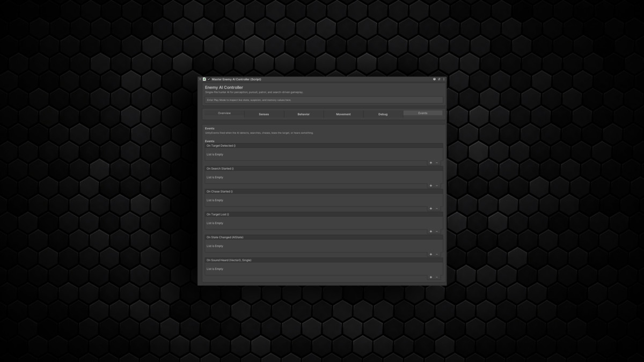Switch to the Senses tab
644x362 pixels.
click(x=264, y=114)
